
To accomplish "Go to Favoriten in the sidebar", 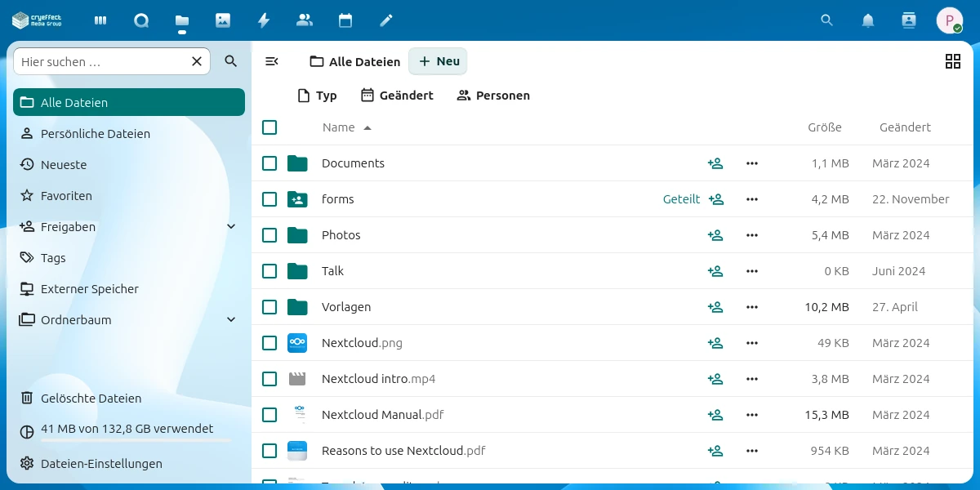I will (x=66, y=196).
